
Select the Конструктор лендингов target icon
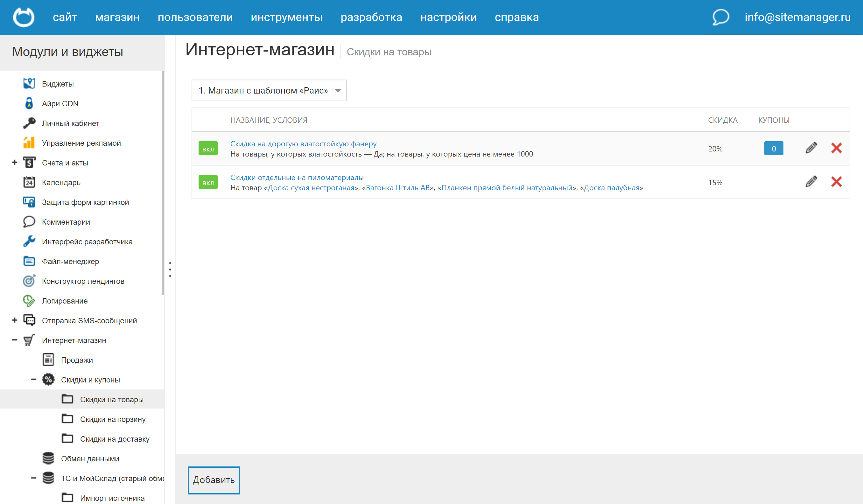[x=29, y=281]
